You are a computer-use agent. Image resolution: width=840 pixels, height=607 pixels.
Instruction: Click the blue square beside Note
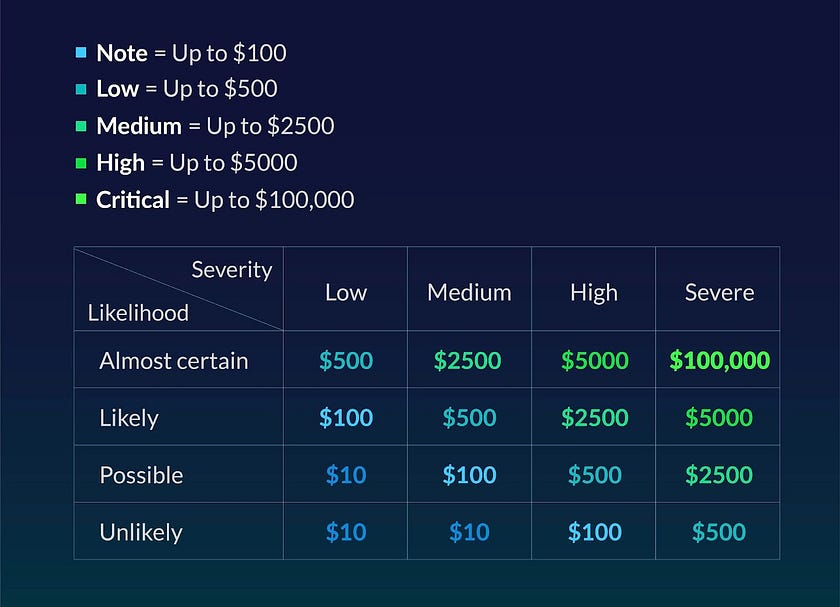pyautogui.click(x=81, y=52)
